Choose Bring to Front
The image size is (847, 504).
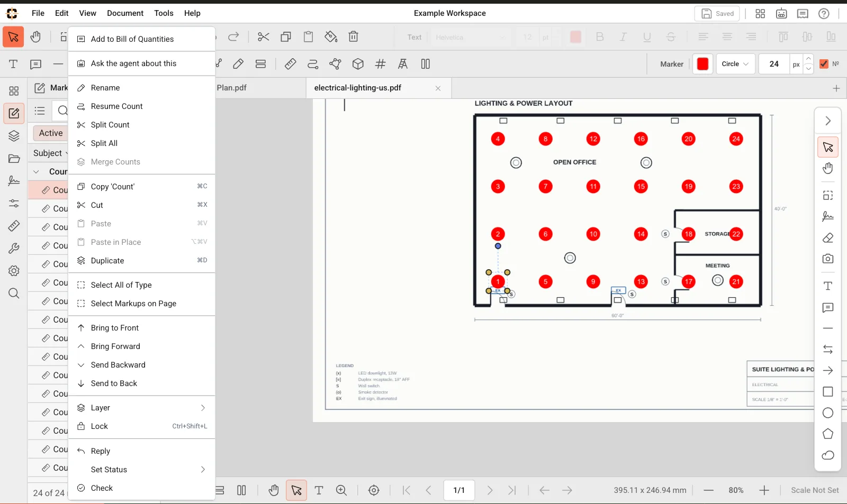(141, 328)
